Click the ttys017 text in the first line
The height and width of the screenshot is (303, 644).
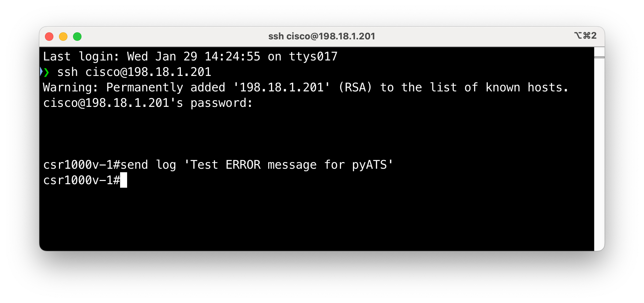point(313,57)
